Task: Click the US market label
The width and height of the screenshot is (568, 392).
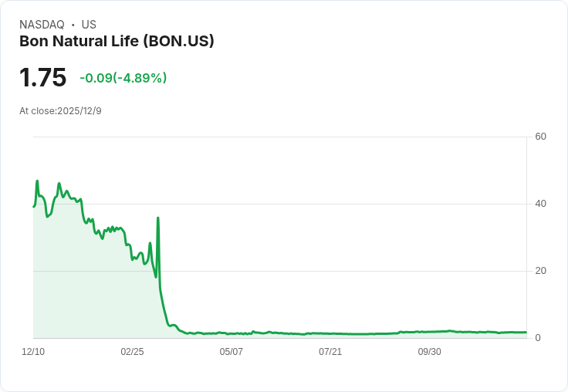Action: [89, 25]
